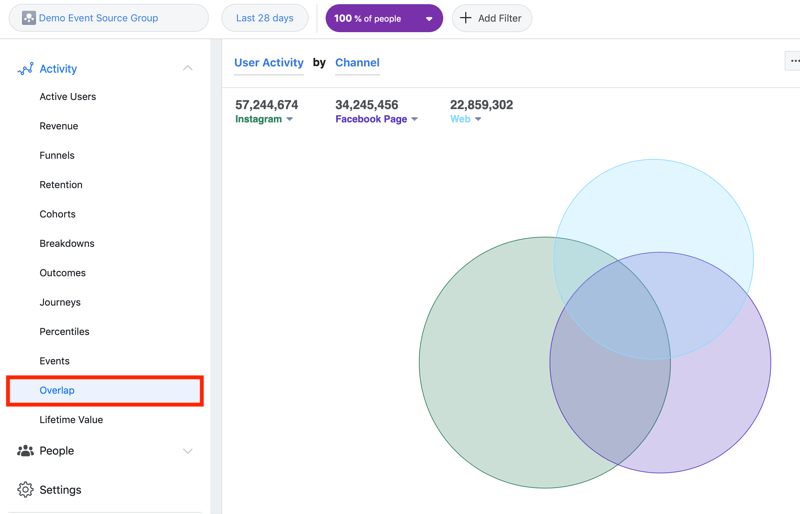Viewport: 800px width, 514px height.
Task: Open the Channel breakdown selector
Action: click(357, 63)
